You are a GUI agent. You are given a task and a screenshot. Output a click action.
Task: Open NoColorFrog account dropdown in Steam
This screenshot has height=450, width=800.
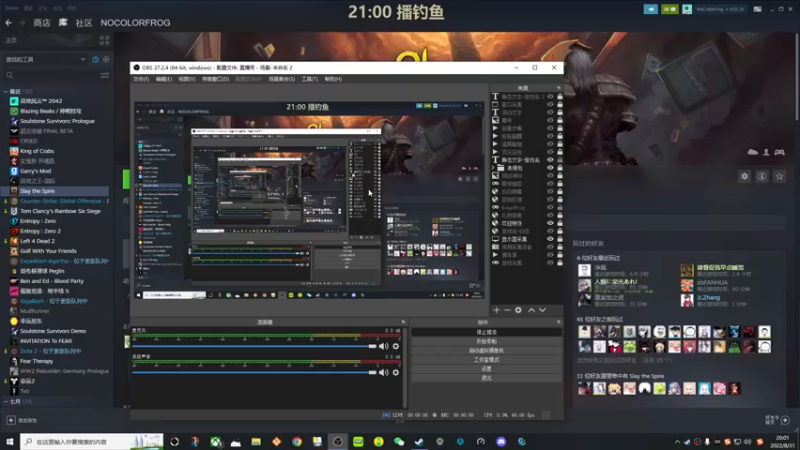pyautogui.click(x=720, y=9)
